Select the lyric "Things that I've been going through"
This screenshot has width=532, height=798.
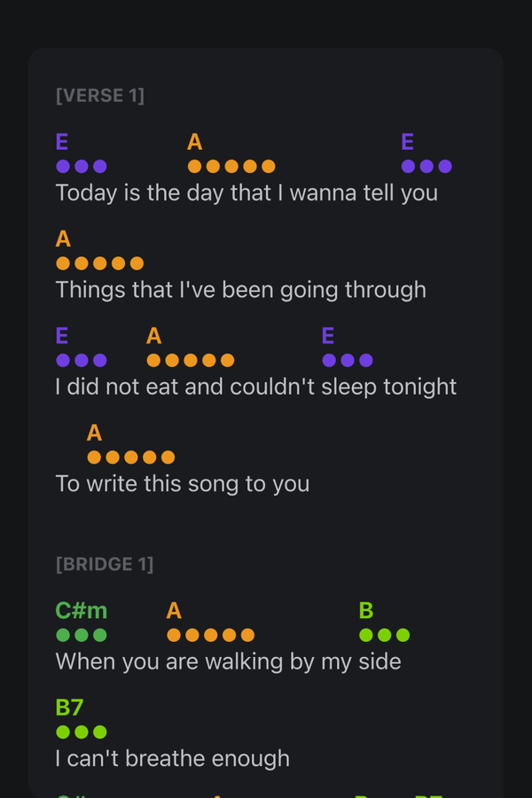point(240,290)
